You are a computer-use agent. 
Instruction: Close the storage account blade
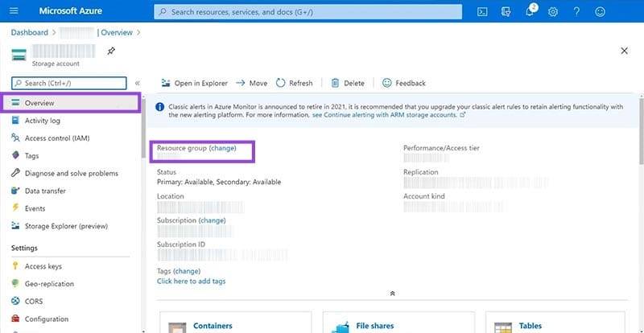coord(624,51)
